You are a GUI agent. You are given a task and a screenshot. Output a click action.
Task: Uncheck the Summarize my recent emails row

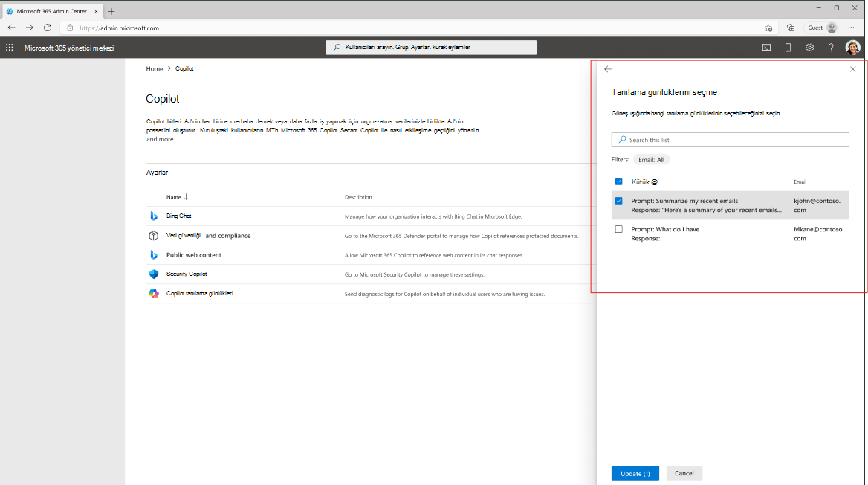click(618, 201)
